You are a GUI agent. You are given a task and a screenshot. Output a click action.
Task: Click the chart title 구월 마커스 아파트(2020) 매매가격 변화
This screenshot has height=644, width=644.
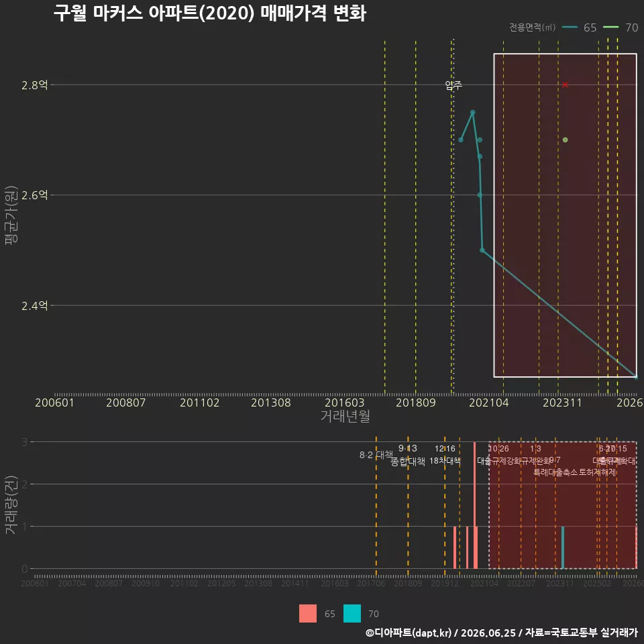(209, 13)
